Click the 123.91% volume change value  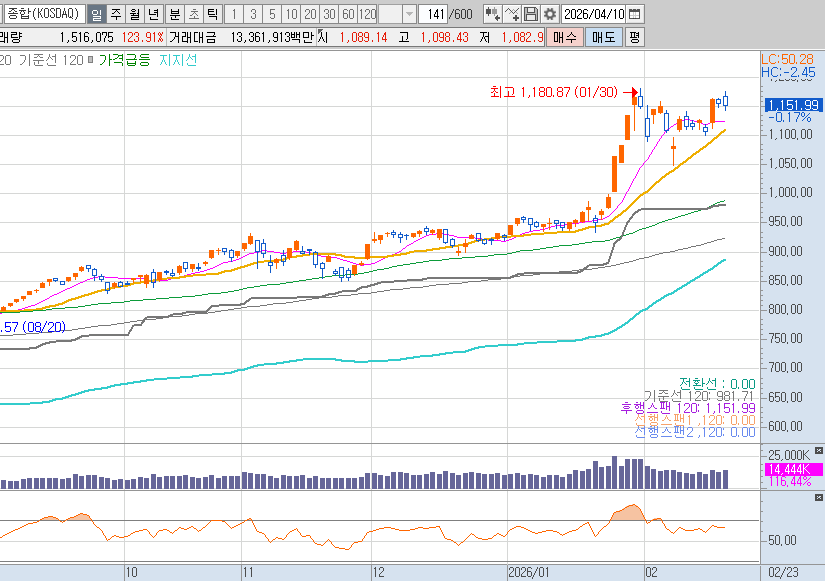(143, 37)
